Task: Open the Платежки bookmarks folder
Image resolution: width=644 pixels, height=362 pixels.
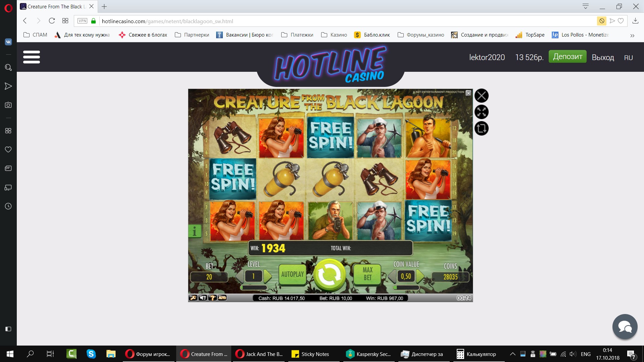Action: 297,35
